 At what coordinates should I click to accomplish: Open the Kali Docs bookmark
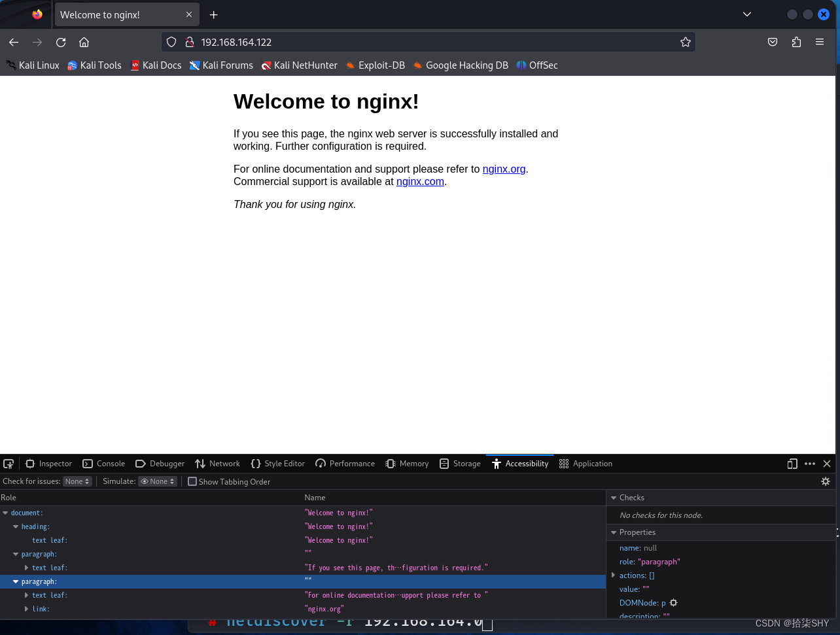[x=156, y=65]
